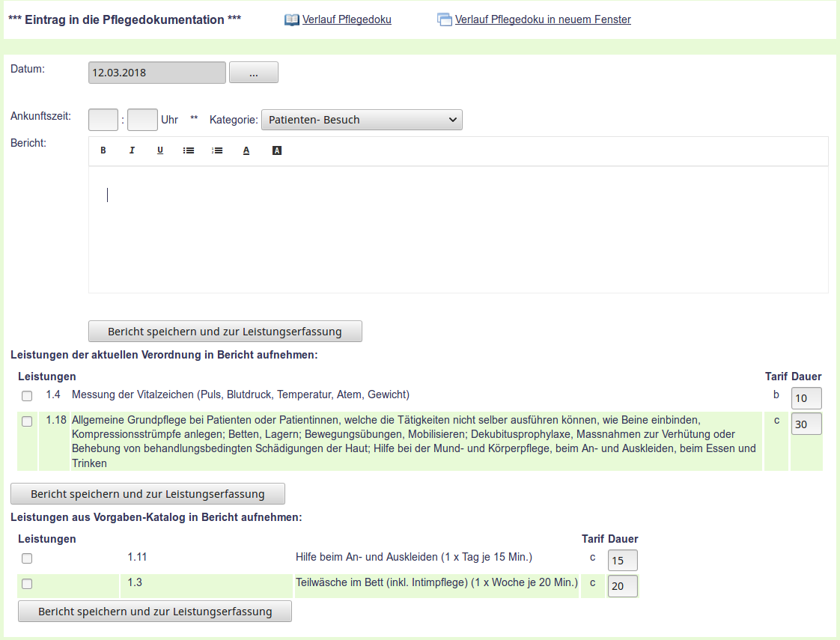Tick the 1.18 Allgemeine Grundpflege checkbox
This screenshot has width=840, height=640.
[x=27, y=421]
